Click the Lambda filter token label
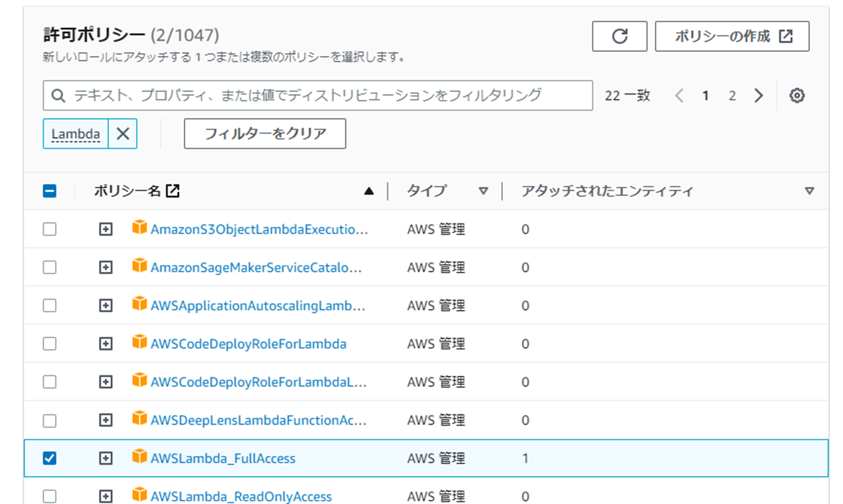 (76, 134)
